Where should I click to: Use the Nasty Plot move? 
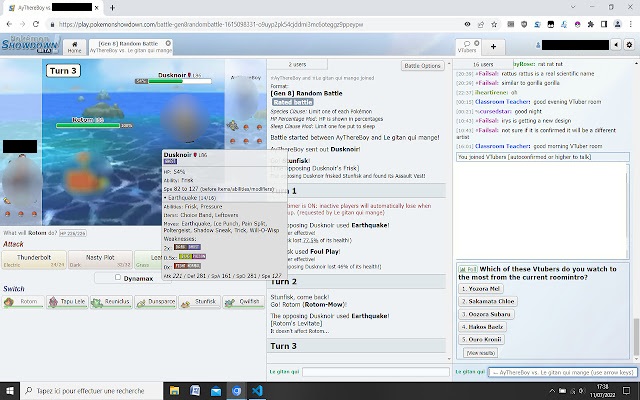click(100, 260)
